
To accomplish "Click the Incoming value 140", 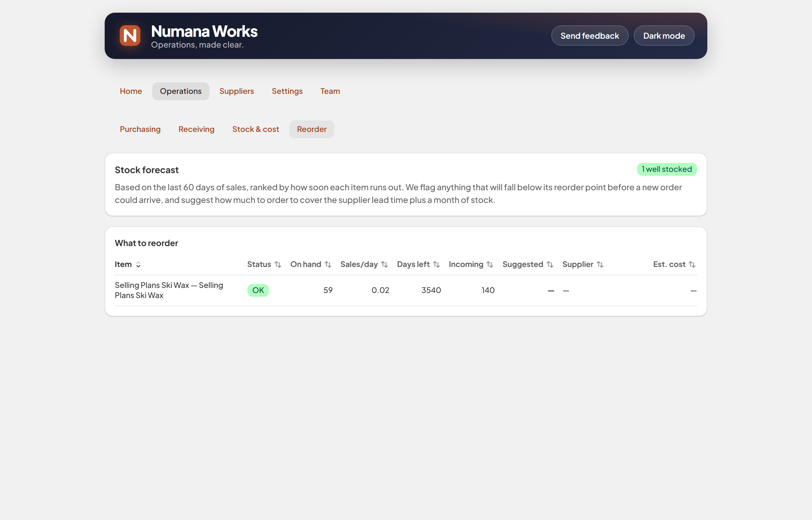I will (x=488, y=290).
